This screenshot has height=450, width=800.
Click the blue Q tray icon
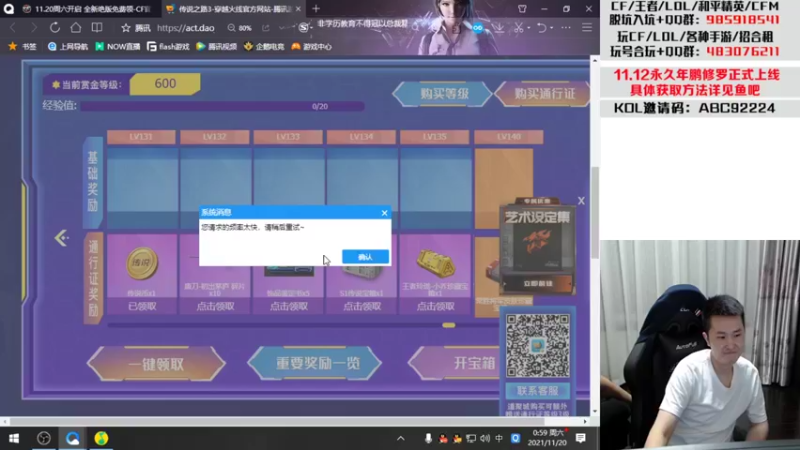[515, 438]
